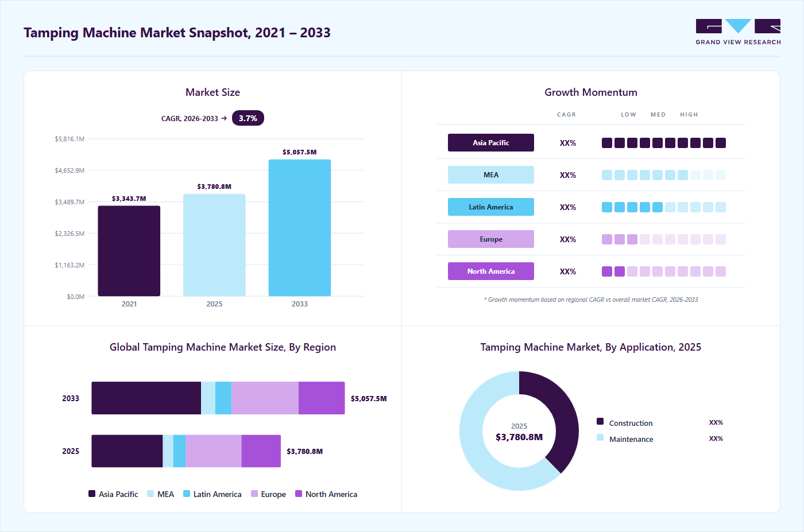Click the $3,780.8M label above 2025 bar
Viewport: 804px width, 532px height.
[214, 187]
